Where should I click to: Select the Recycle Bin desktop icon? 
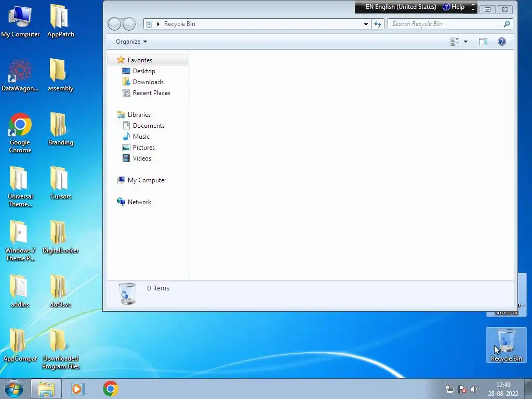[506, 345]
